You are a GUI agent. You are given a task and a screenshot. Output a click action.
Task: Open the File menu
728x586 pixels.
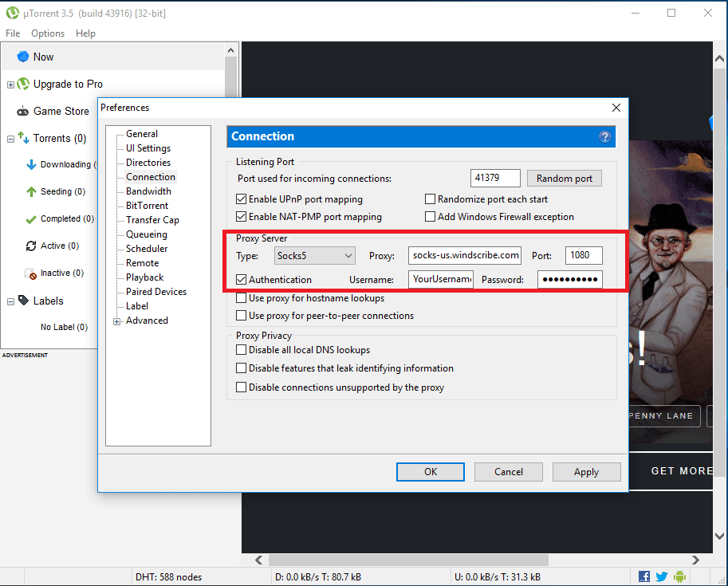13,33
